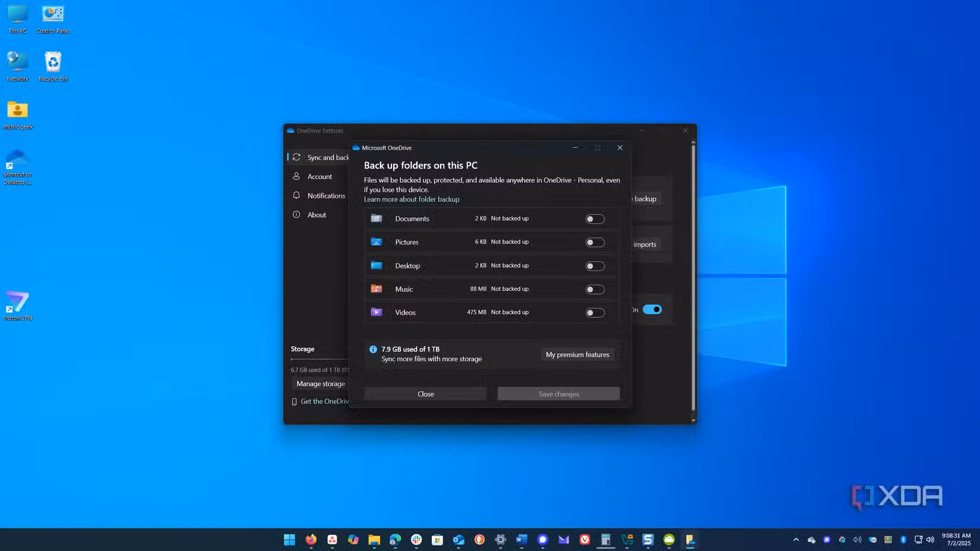This screenshot has height=551, width=980.
Task: Click the Music folder icon in backup list
Action: click(x=377, y=289)
